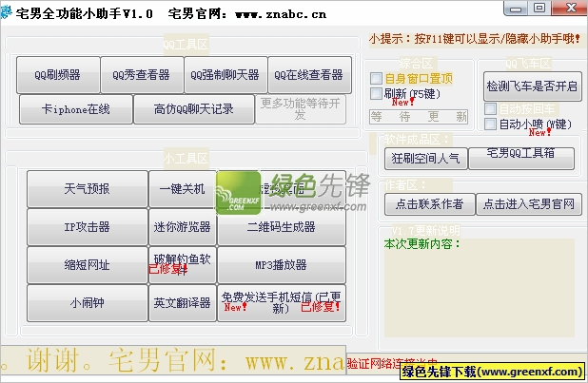Open MP3播放器

(282, 265)
